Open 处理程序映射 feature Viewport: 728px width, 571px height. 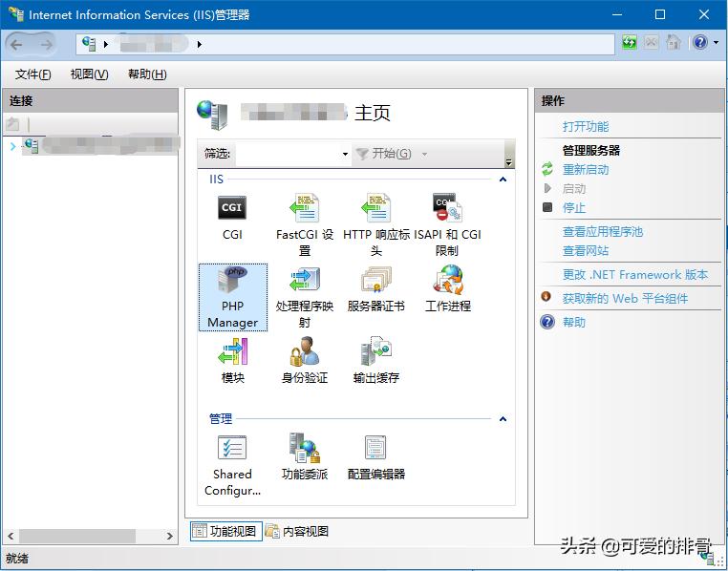pos(304,280)
